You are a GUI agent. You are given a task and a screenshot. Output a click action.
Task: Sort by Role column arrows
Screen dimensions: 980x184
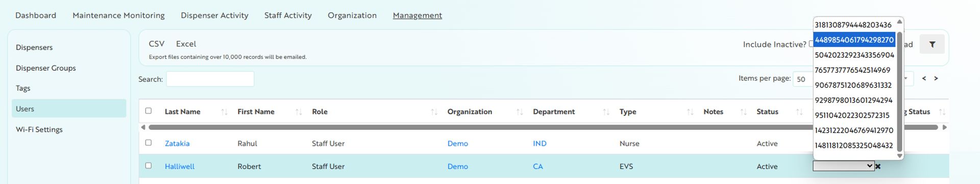click(x=434, y=112)
